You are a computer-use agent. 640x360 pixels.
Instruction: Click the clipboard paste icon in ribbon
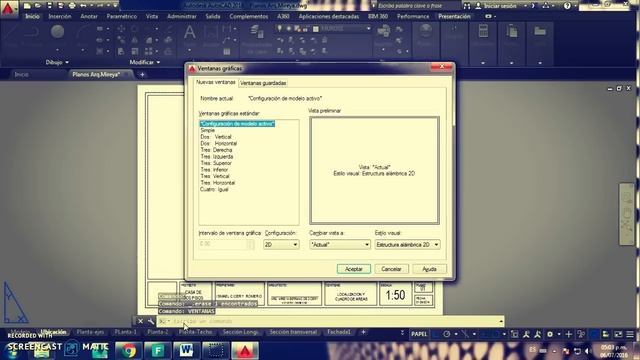coord(512,31)
